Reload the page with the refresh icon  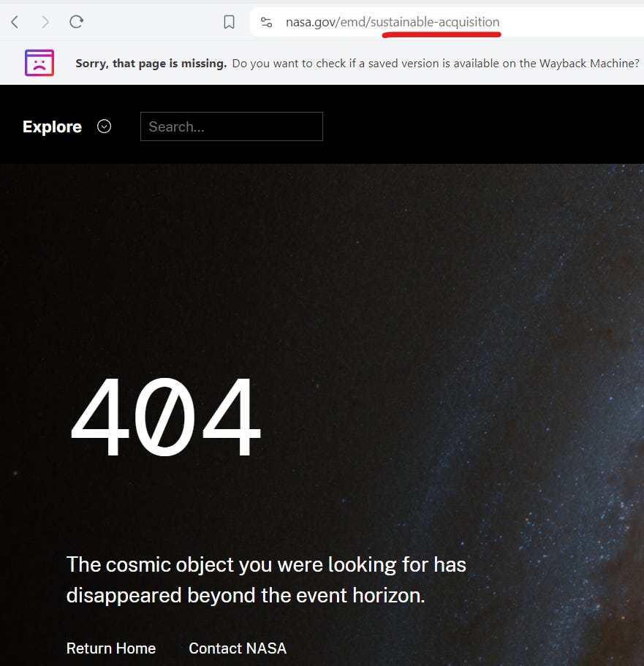pyautogui.click(x=77, y=22)
